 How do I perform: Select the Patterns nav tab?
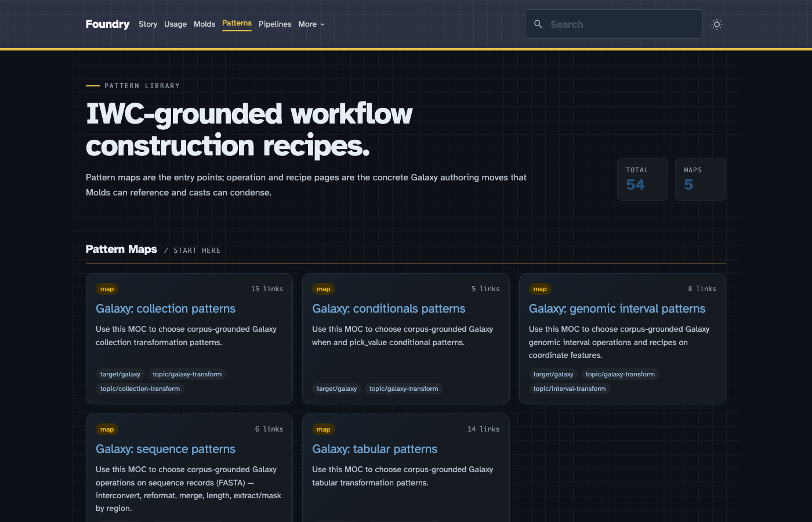coord(237,23)
